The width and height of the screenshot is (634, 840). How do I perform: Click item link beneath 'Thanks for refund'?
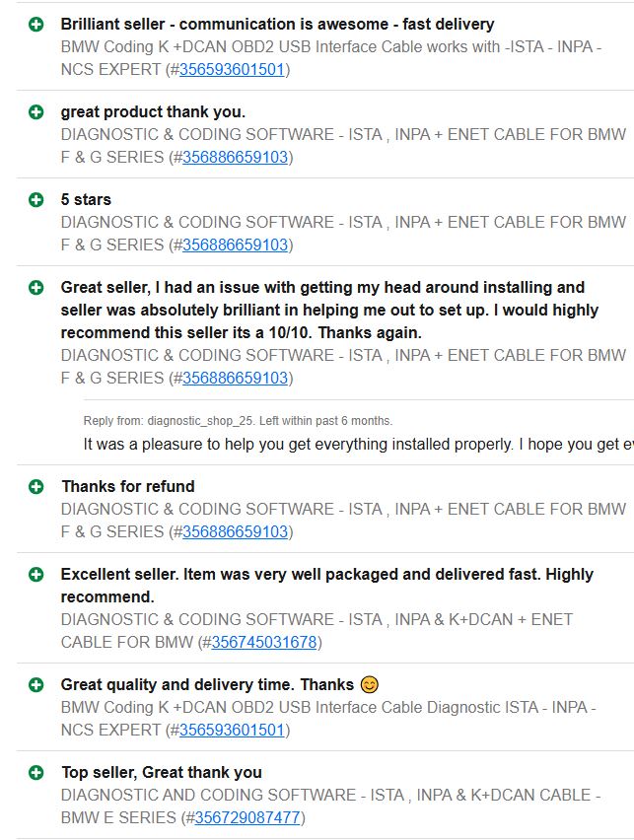(235, 532)
